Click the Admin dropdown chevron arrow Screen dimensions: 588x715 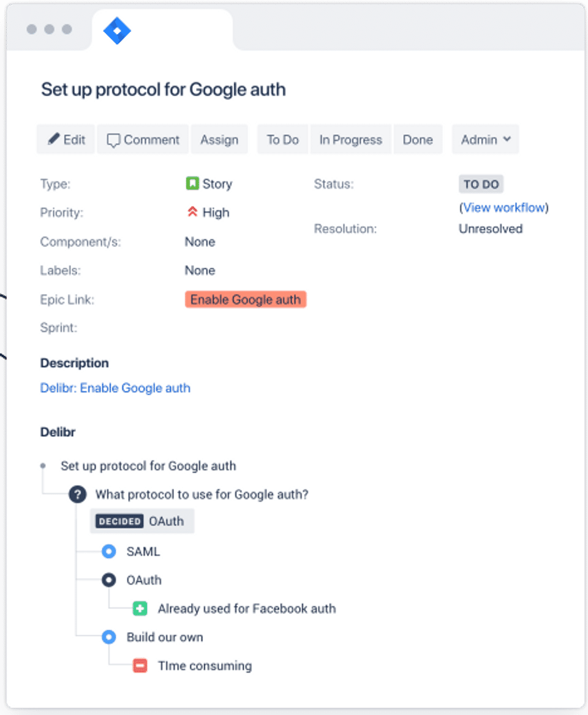pyautogui.click(x=507, y=139)
